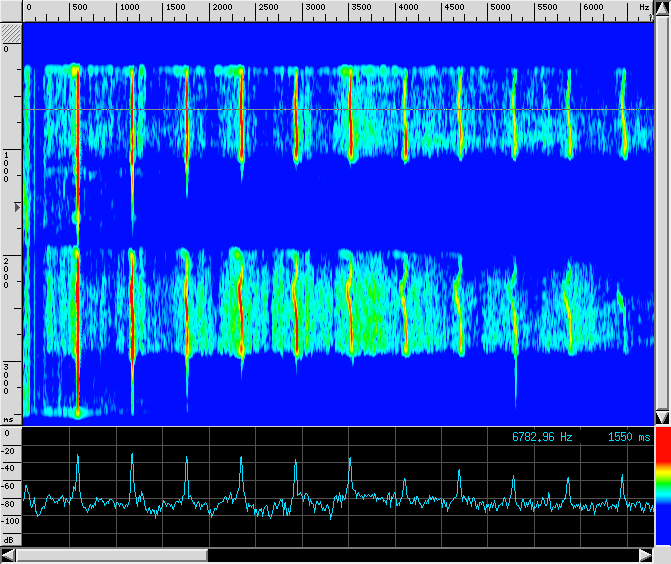Click the rainbow color scale bar
This screenshot has height=564, width=671.
[x=662, y=480]
